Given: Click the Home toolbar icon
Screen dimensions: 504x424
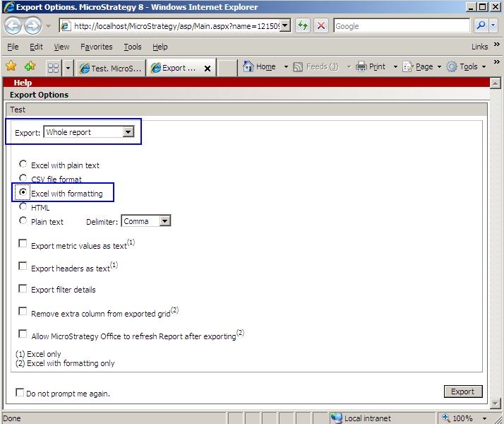Looking at the screenshot, I should point(259,66).
